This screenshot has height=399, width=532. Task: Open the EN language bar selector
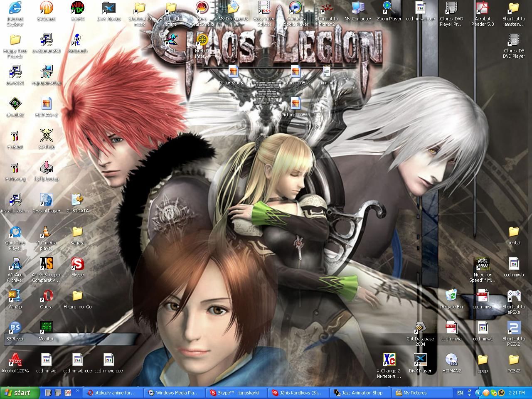coord(460,393)
